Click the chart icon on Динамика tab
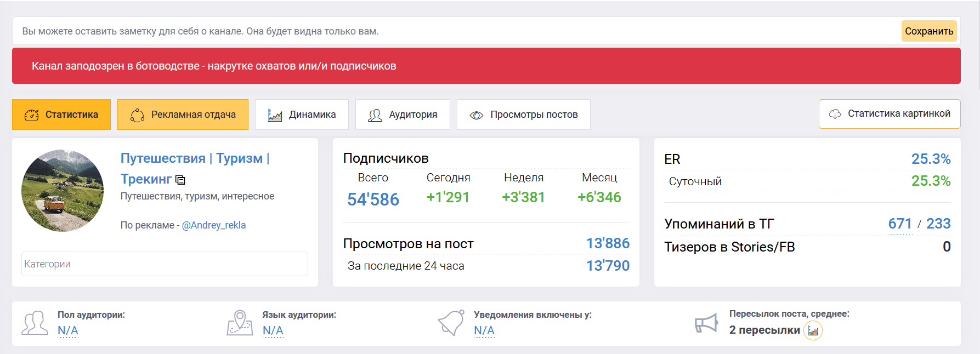 275,115
